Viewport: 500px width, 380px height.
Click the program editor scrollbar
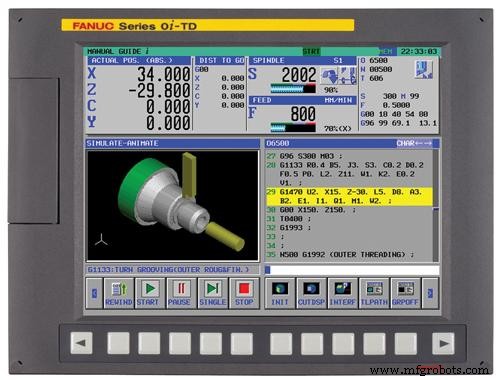coord(436,206)
